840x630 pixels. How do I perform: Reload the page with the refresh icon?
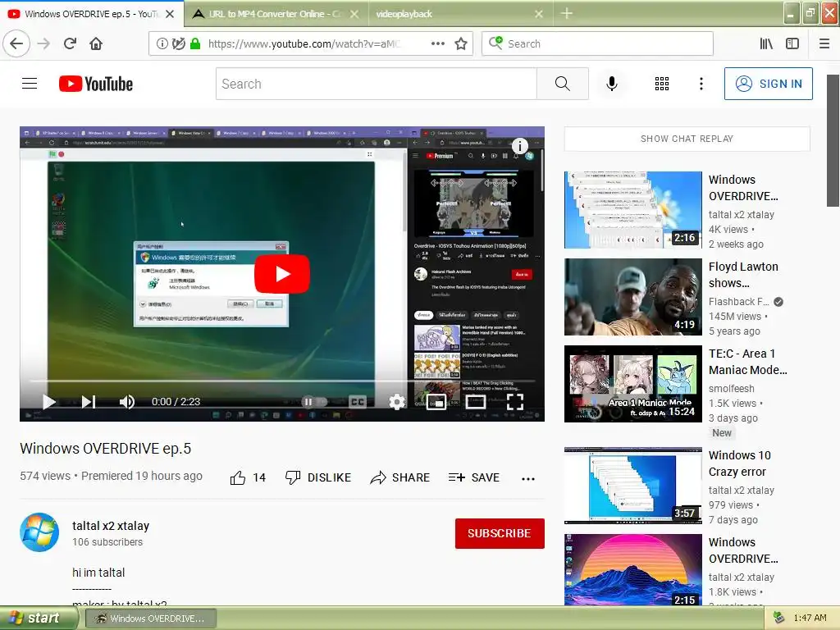(71, 43)
